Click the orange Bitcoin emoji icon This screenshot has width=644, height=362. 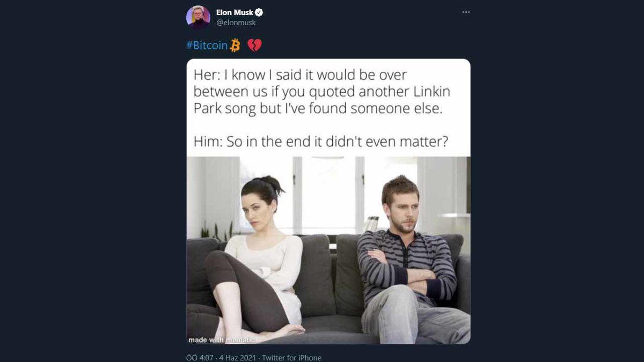coord(235,46)
